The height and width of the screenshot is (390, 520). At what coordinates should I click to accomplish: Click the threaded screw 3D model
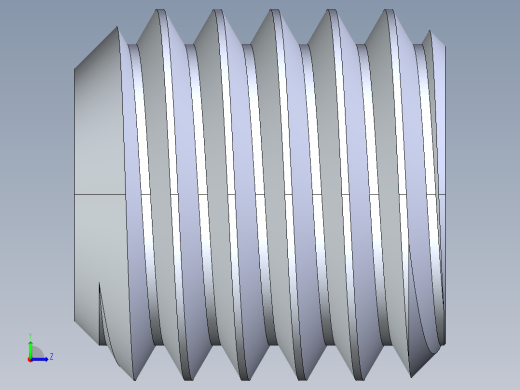260,195
